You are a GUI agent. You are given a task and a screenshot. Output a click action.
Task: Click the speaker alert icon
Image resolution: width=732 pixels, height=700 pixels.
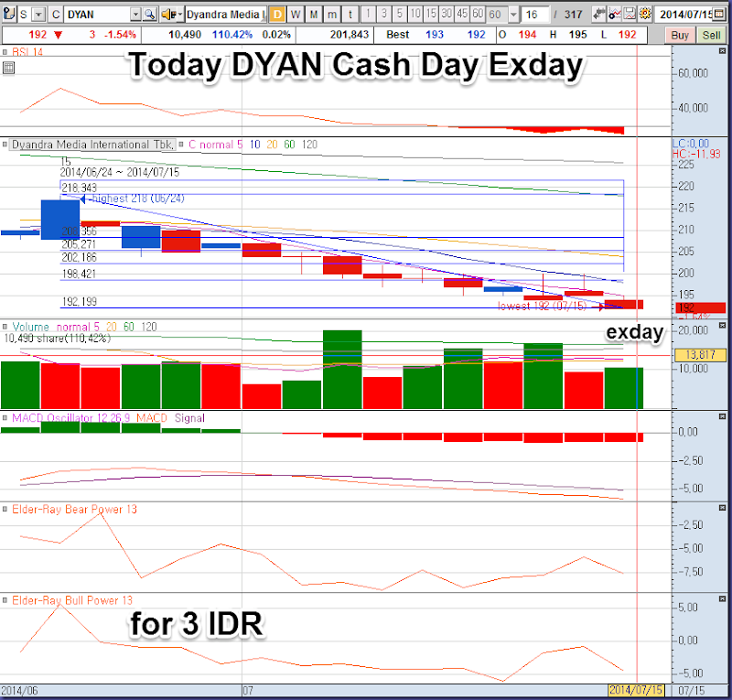pyautogui.click(x=167, y=15)
